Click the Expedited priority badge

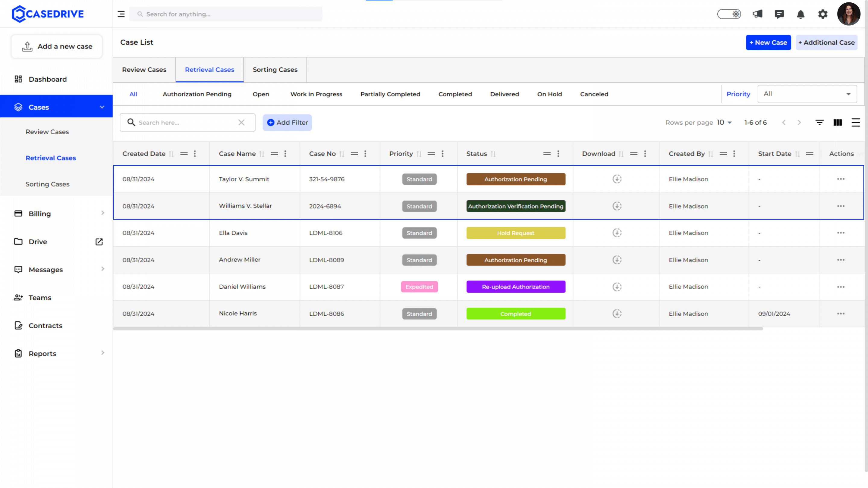[419, 286]
